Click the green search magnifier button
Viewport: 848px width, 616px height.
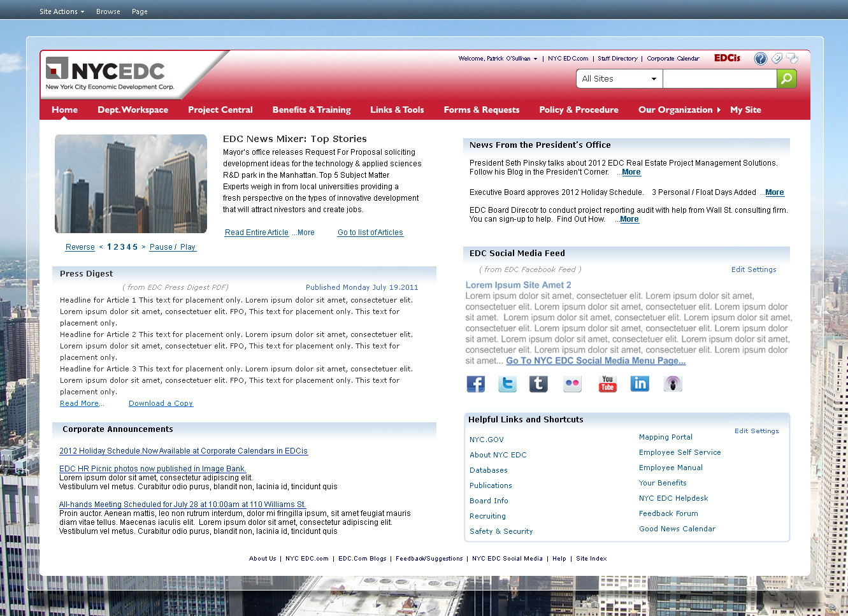[787, 78]
